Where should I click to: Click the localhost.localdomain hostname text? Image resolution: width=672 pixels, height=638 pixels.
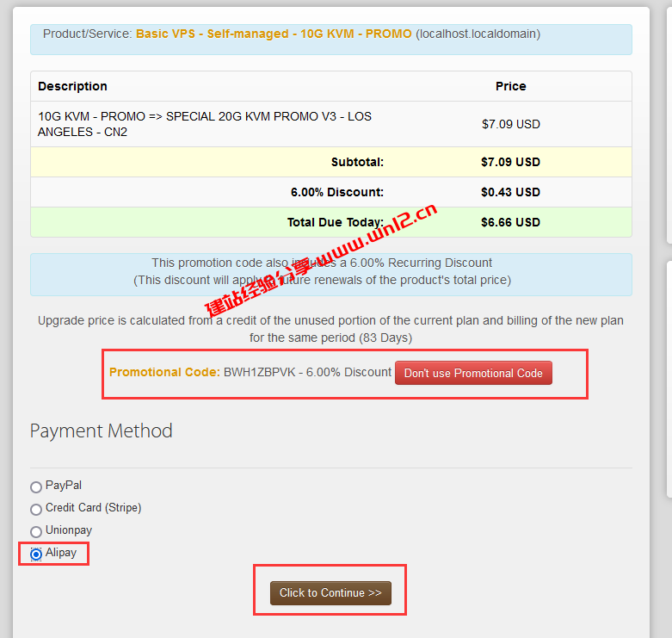478,34
